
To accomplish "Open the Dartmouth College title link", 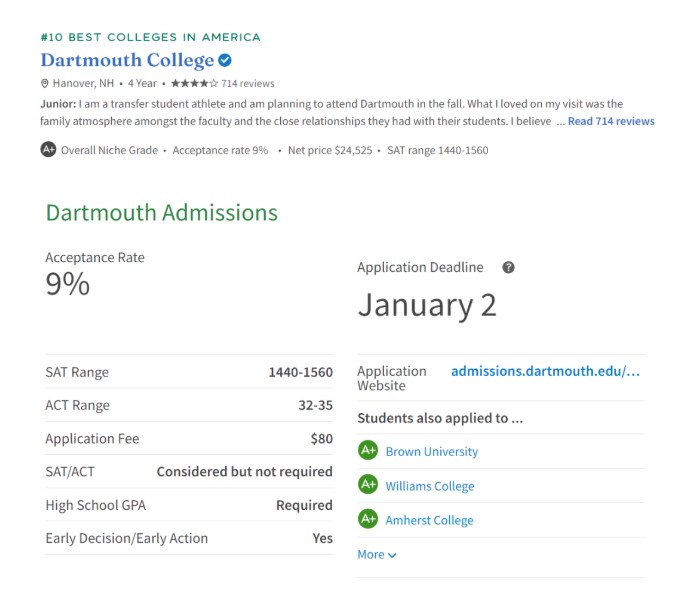I will click(127, 60).
